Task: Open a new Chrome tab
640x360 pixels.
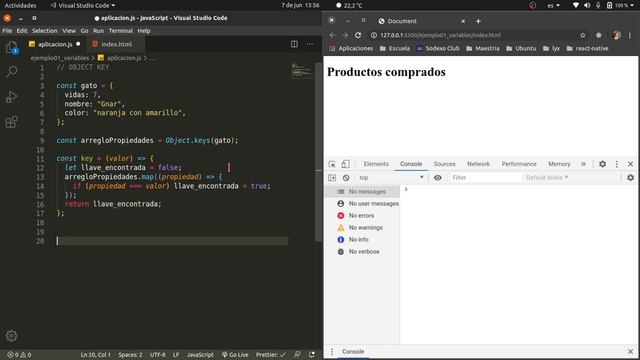Action: pyautogui.click(x=478, y=21)
